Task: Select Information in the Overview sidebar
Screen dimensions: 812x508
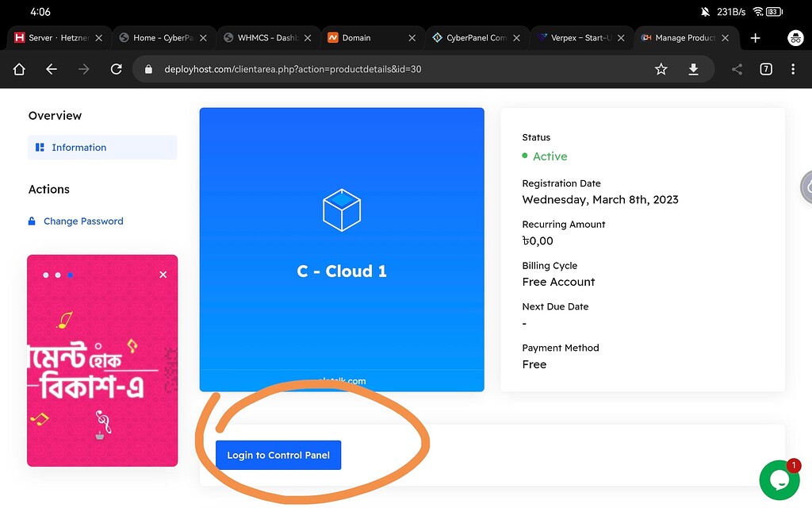Action: [79, 148]
